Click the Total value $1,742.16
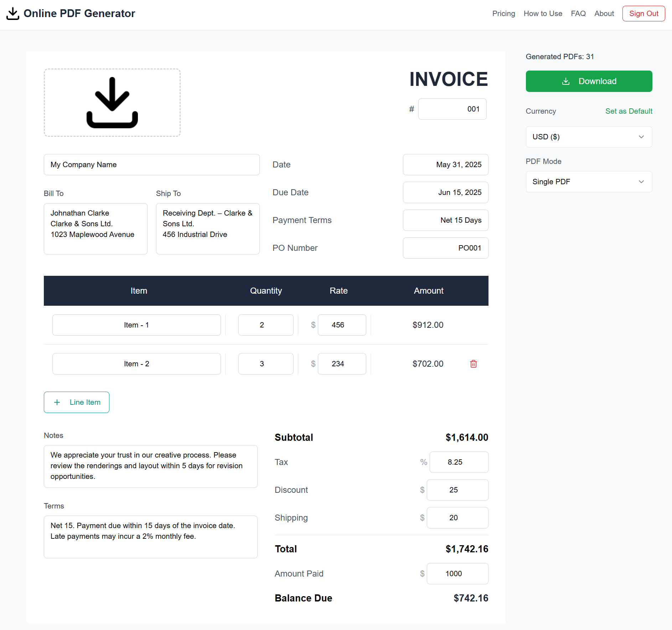This screenshot has height=630, width=672. (467, 549)
